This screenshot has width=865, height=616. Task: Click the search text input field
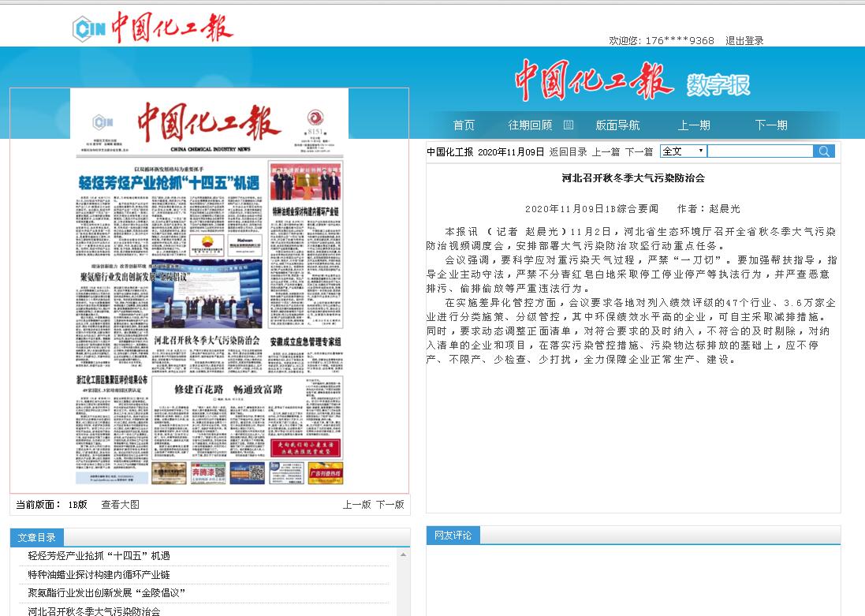pos(759,151)
